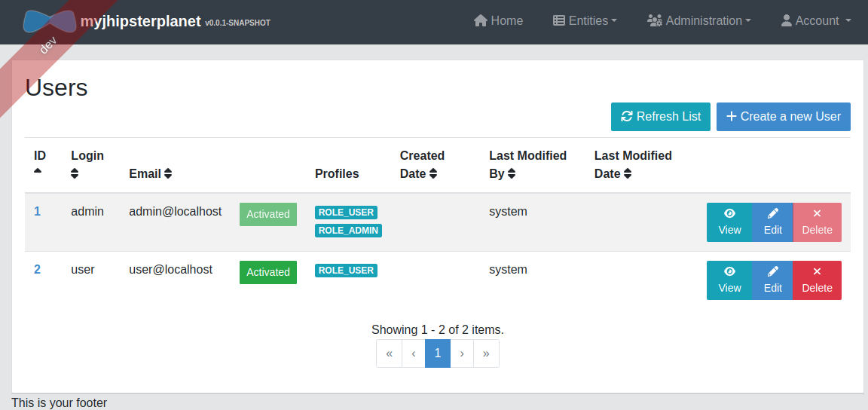Click the admin@localhost email cell
This screenshot has height=410, width=868.
tap(176, 211)
